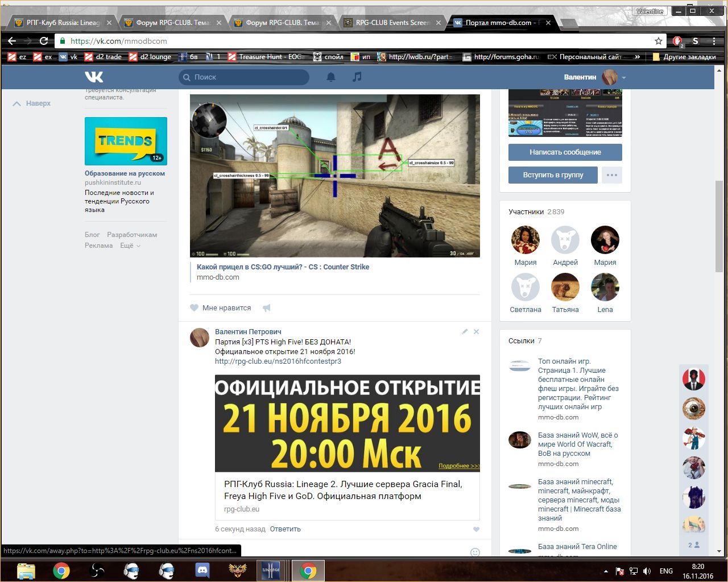This screenshot has height=582, width=728.
Task: Share the post with the megaphone icon
Action: pos(266,307)
